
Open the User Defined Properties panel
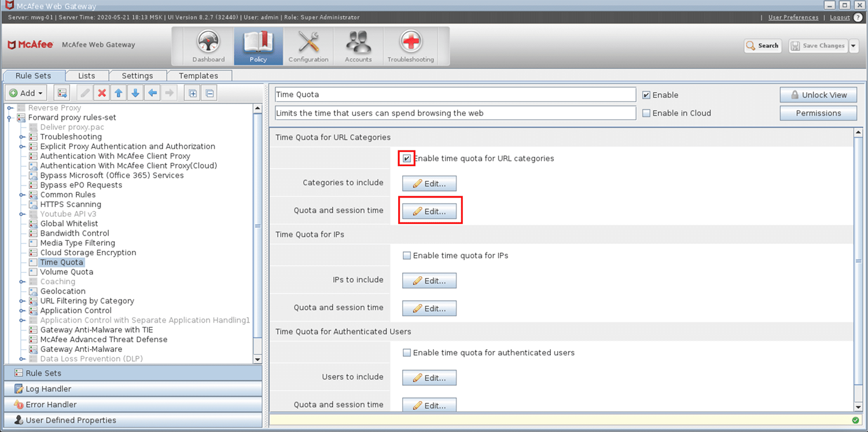(x=133, y=420)
